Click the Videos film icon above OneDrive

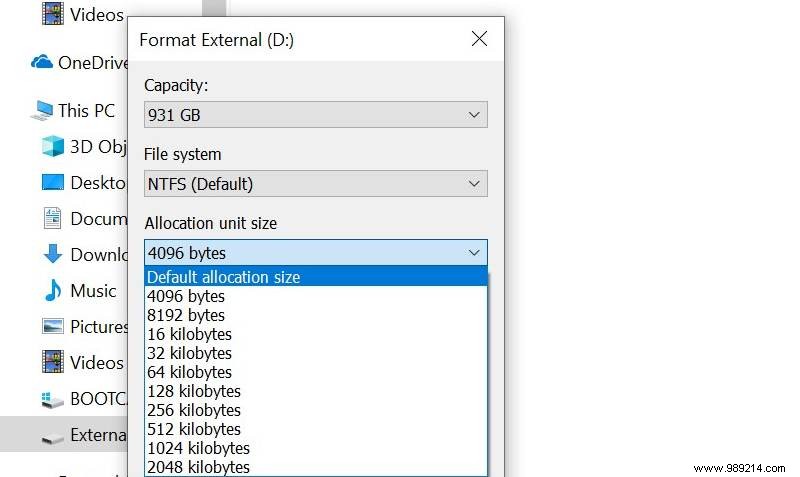click(53, 14)
